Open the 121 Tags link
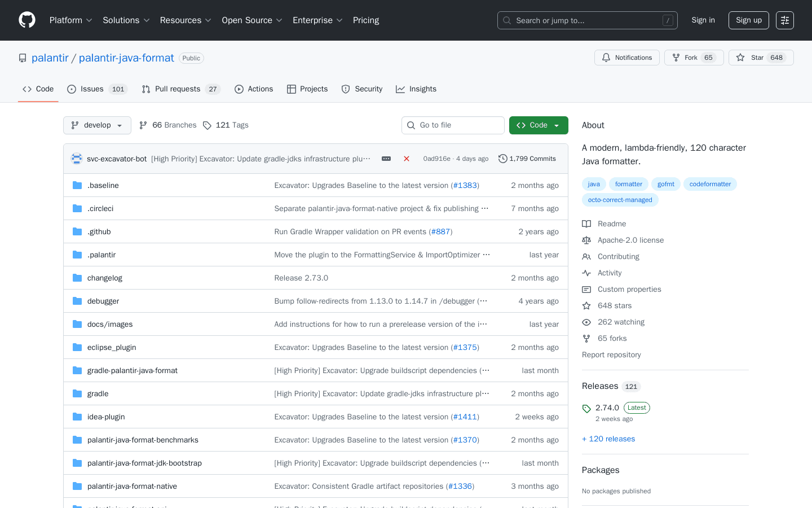The image size is (812, 508). pos(226,125)
